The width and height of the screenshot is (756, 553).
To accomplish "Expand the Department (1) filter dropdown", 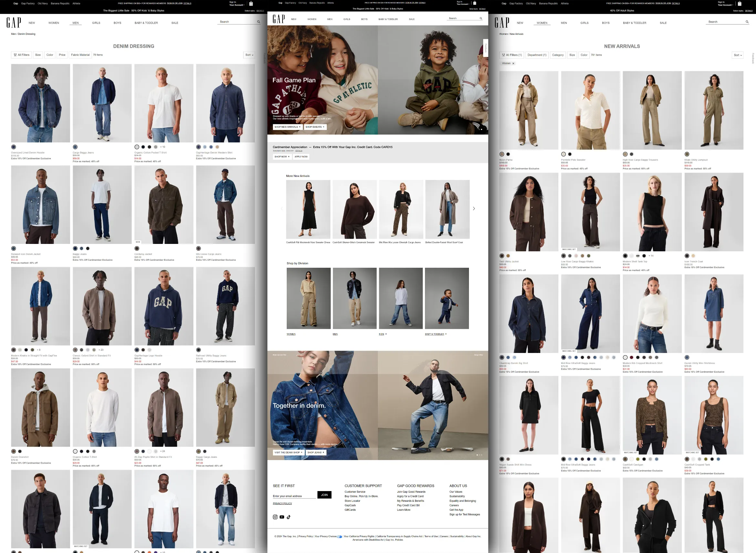I will tap(537, 55).
